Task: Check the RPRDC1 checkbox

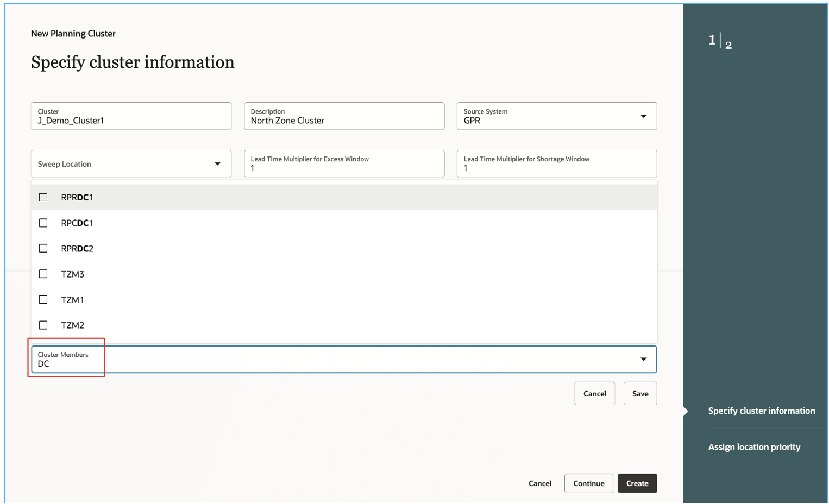Action: 43,197
